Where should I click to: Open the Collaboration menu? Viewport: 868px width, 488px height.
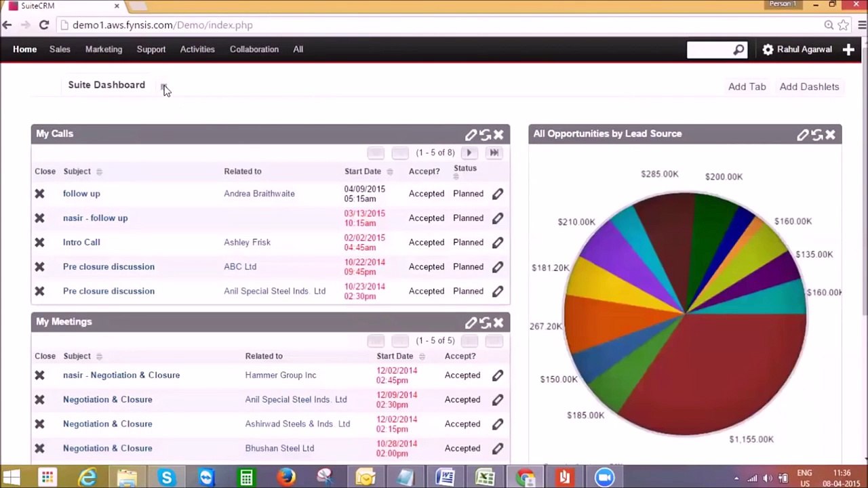(x=254, y=49)
